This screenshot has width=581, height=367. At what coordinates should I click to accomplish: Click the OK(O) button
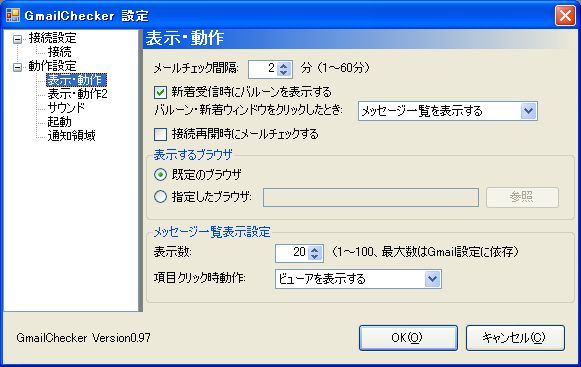pyautogui.click(x=408, y=338)
